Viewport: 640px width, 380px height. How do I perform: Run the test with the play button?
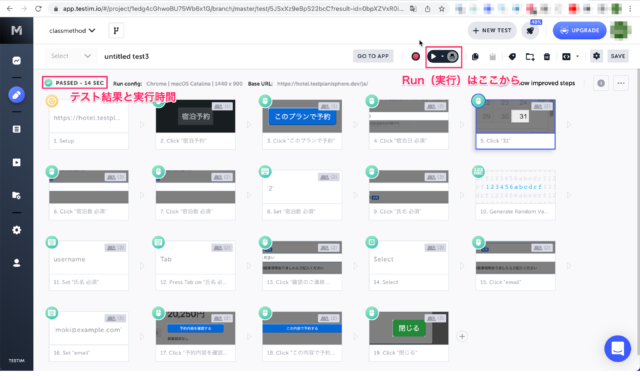(x=433, y=56)
